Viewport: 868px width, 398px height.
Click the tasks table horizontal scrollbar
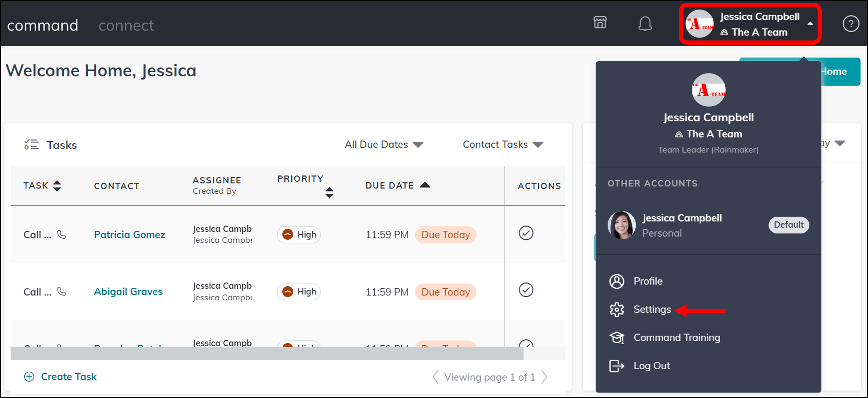[x=267, y=353]
